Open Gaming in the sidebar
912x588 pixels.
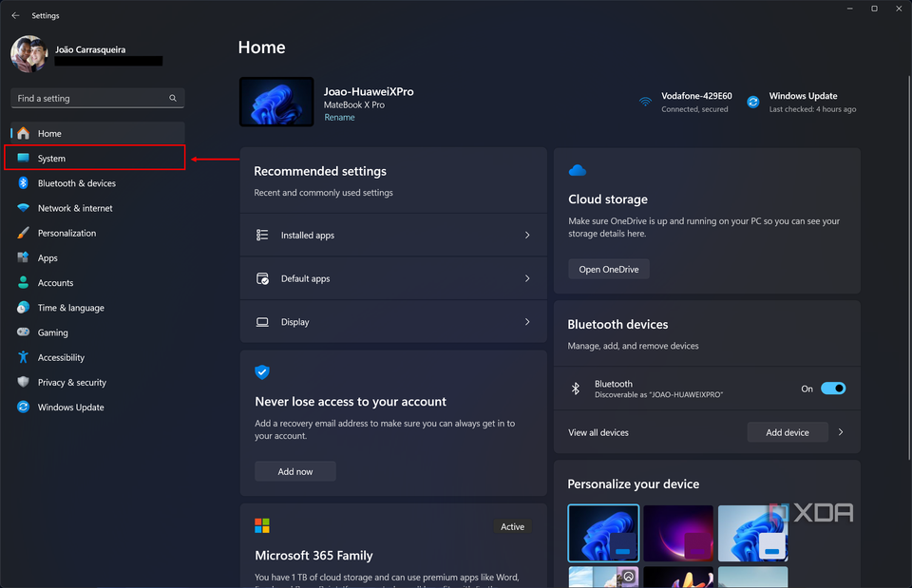click(x=98, y=332)
